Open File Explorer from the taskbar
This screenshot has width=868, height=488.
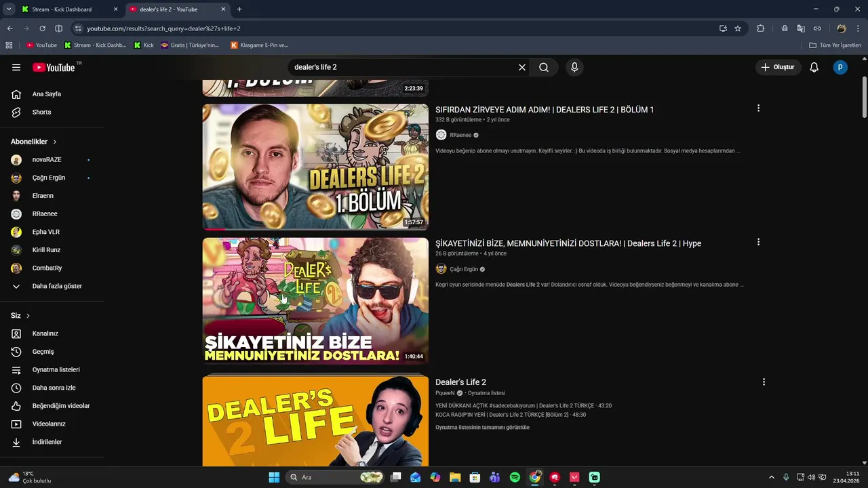tap(455, 477)
